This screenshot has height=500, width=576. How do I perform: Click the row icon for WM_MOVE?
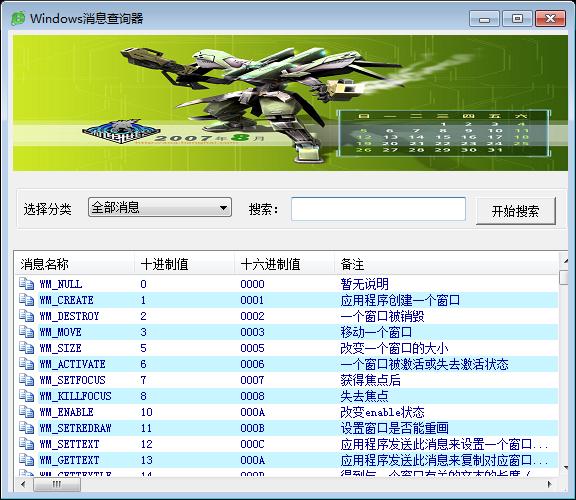pyautogui.click(x=26, y=332)
